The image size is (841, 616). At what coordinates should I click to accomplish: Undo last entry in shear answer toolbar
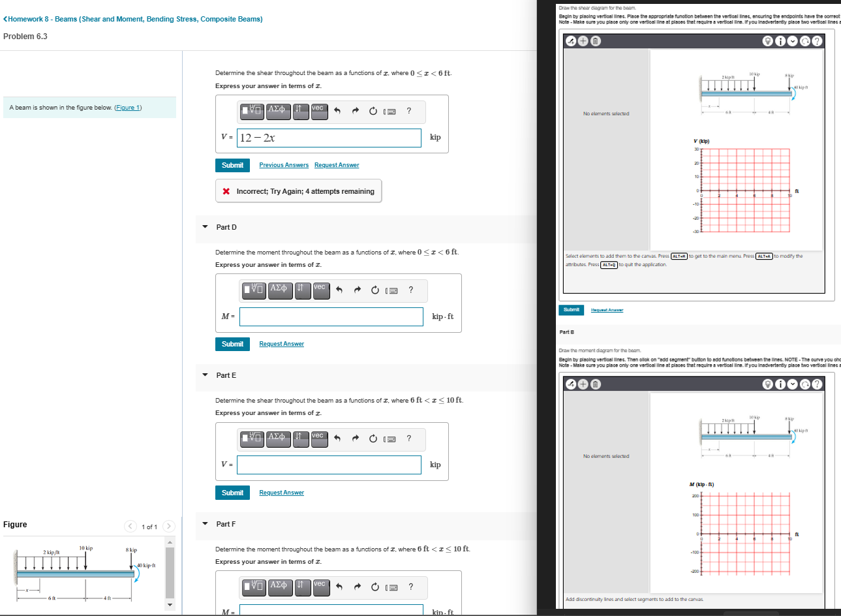point(337,111)
